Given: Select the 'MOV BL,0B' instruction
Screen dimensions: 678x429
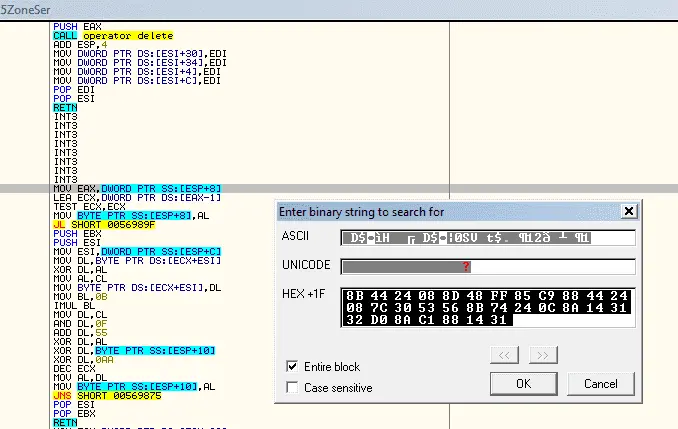Looking at the screenshot, I should click(80, 297).
